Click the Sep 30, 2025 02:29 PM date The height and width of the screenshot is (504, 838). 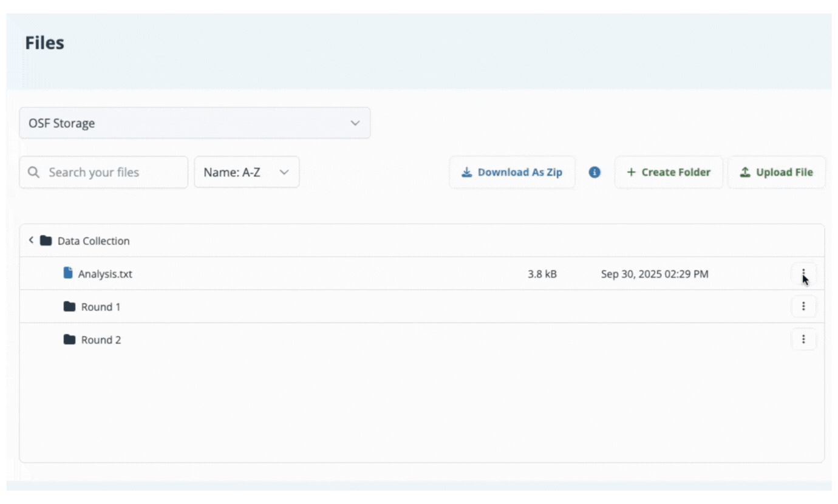(655, 274)
